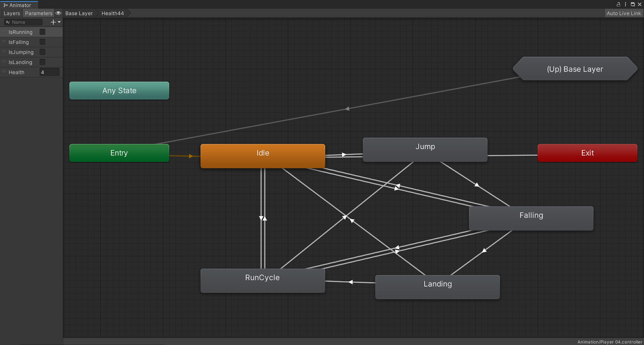
Task: Toggle the IsJumping checkbox
Action: coord(42,52)
